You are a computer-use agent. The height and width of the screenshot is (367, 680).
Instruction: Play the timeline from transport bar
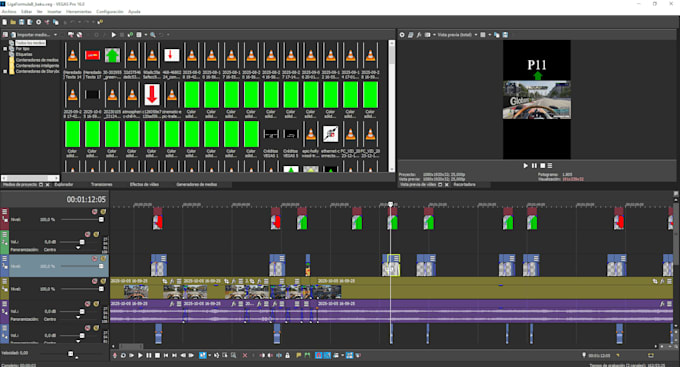[140, 355]
